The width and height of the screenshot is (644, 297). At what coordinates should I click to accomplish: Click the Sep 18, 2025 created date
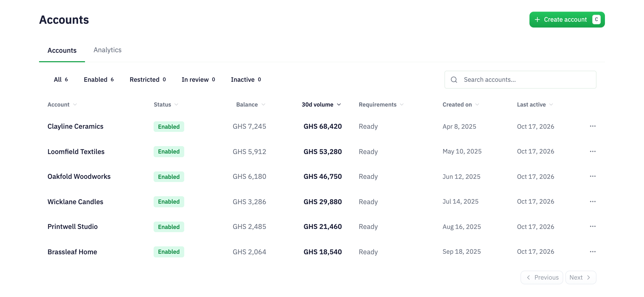[462, 252]
